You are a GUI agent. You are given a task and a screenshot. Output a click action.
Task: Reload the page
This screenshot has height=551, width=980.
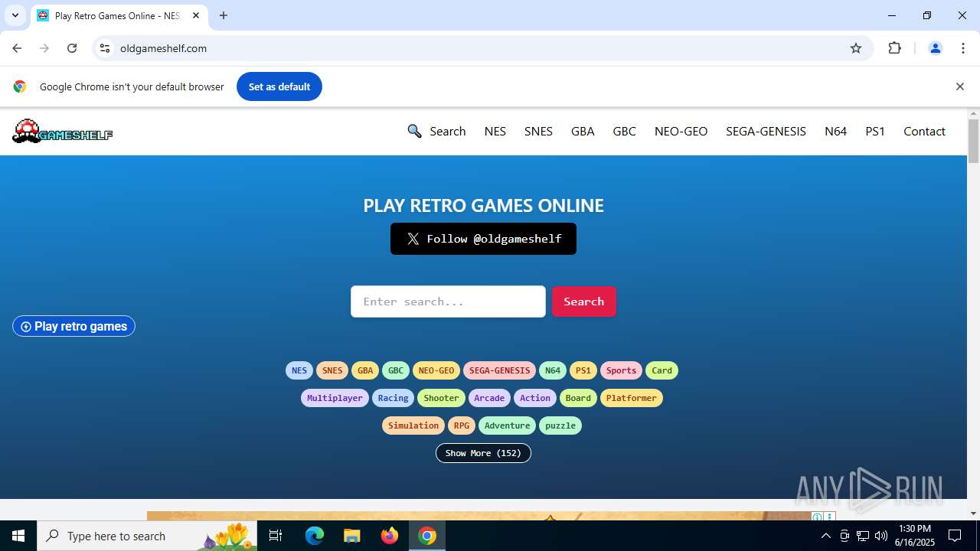(72, 48)
